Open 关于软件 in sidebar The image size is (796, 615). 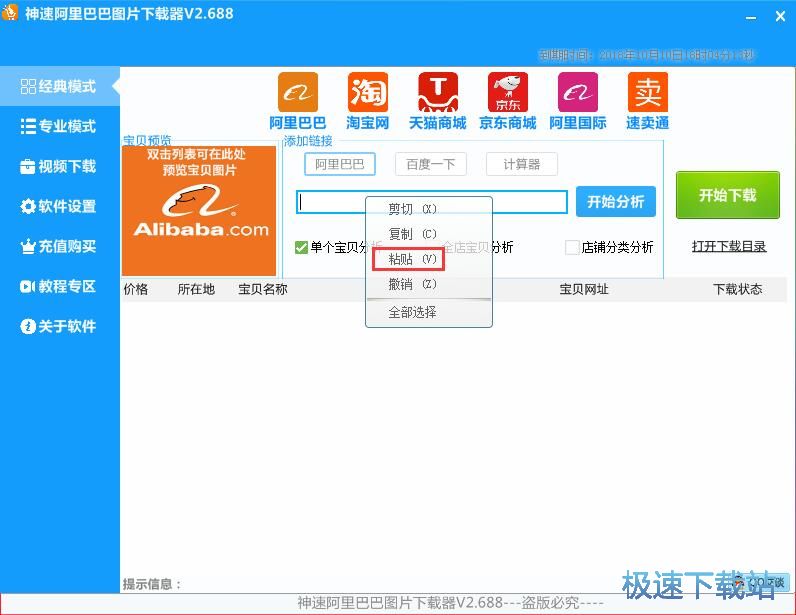pyautogui.click(x=58, y=326)
